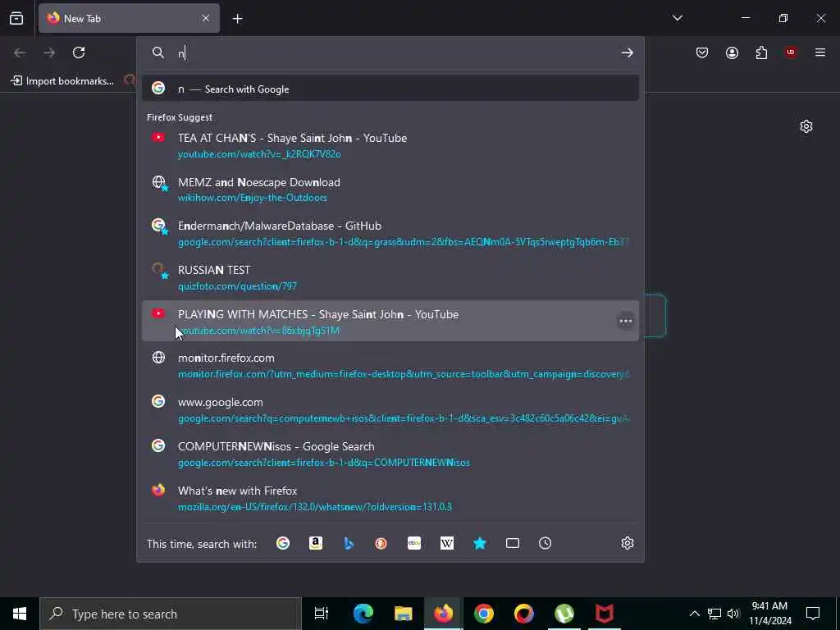
Task: Open the Firefox account icon
Action: click(732, 52)
